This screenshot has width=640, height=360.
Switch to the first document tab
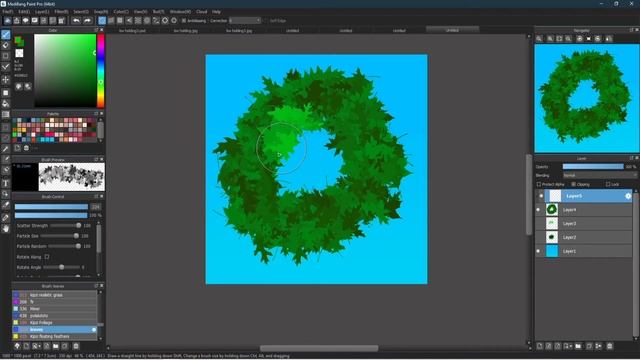[x=132, y=31]
